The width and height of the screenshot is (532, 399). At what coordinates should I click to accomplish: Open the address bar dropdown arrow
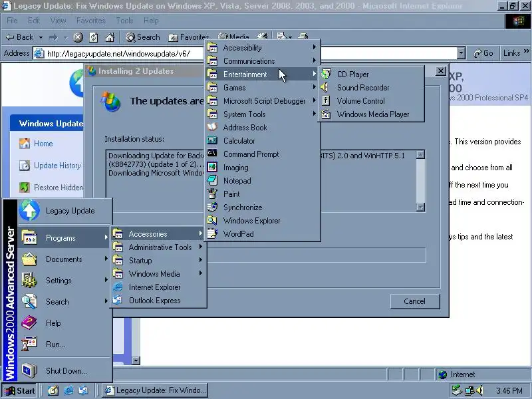pyautogui.click(x=461, y=53)
